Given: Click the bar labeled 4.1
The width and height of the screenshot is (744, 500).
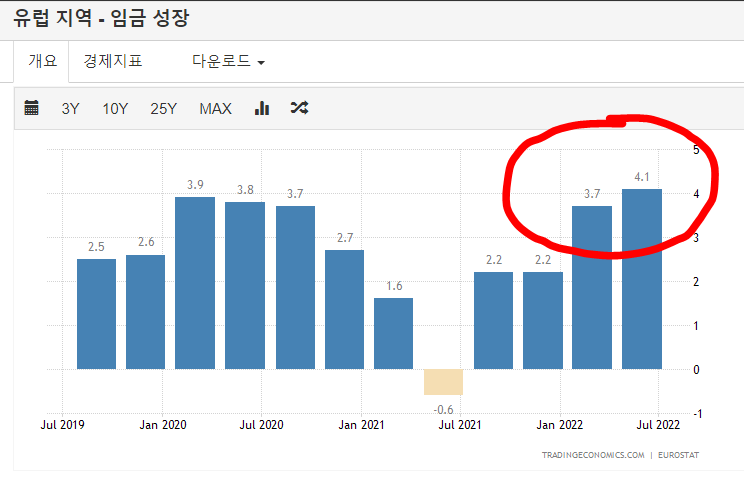Looking at the screenshot, I should [x=642, y=279].
